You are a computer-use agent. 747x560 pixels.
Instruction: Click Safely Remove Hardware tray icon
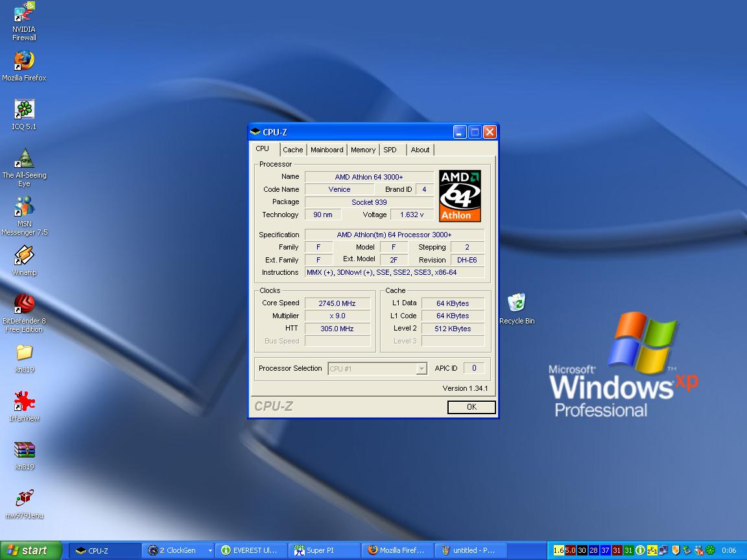[x=687, y=550]
